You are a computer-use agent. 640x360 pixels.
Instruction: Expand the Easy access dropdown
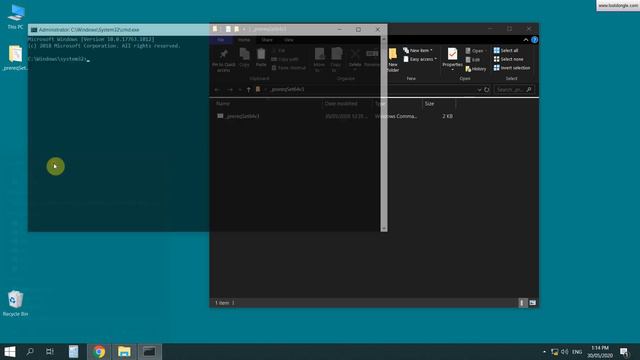420,59
